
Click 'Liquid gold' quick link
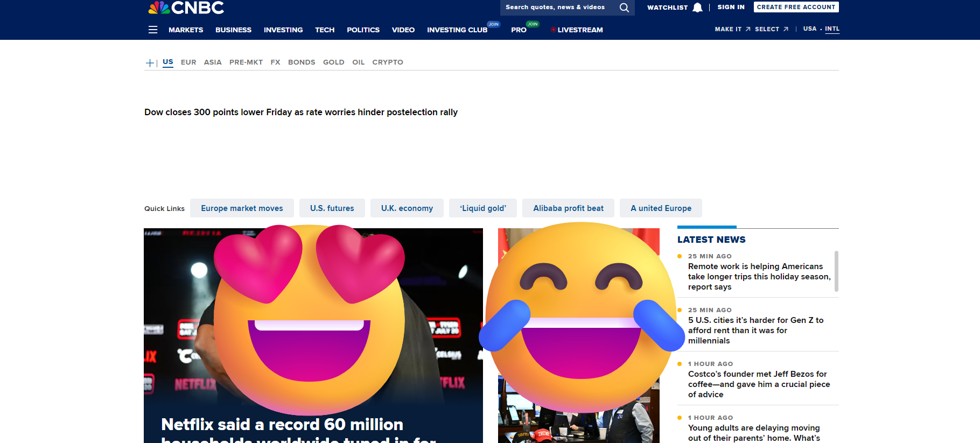483,208
